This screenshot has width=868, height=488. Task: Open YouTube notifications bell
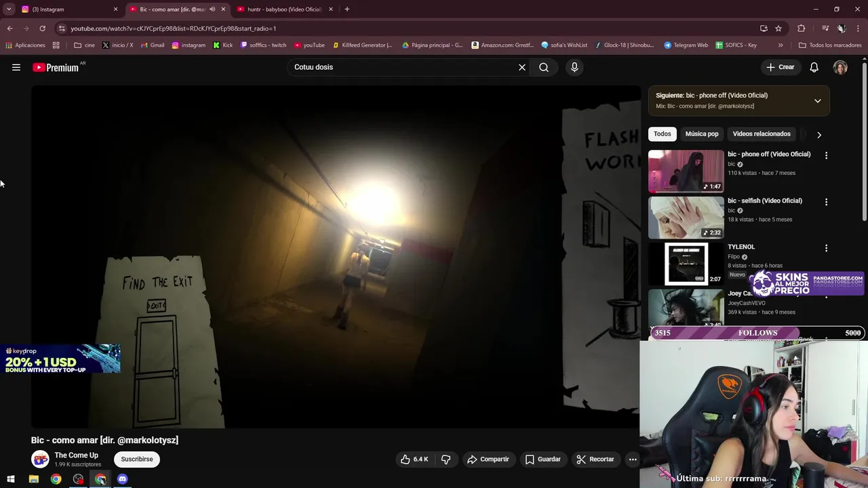point(814,67)
